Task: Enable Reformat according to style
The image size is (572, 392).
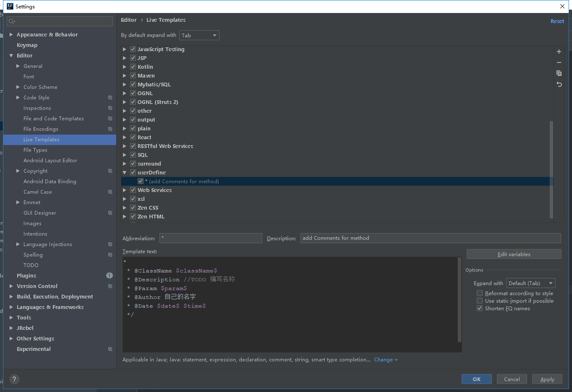Action: (480, 293)
